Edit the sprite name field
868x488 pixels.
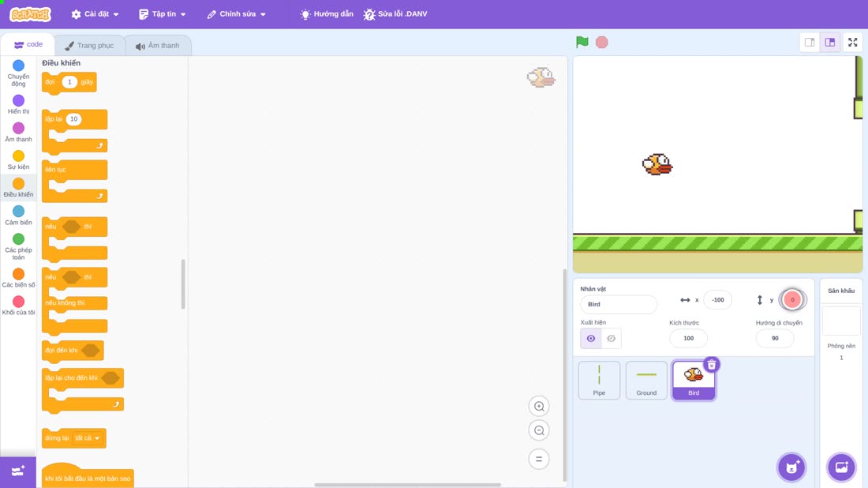click(619, 304)
